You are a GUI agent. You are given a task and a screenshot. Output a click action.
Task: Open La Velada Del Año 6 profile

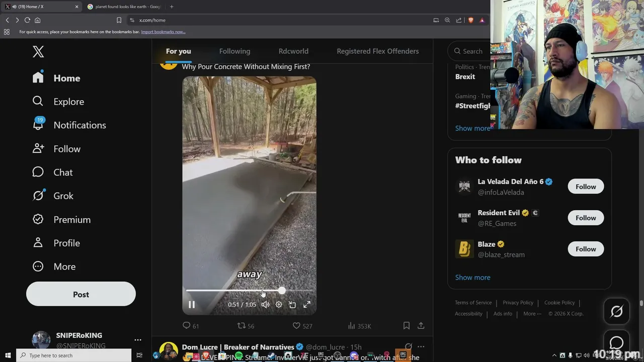[511, 182]
